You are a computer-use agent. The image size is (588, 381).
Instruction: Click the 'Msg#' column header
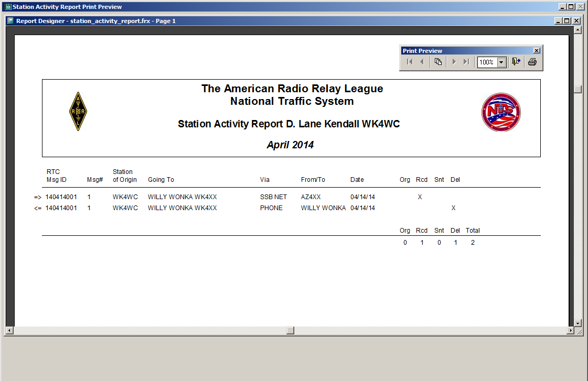(95, 180)
